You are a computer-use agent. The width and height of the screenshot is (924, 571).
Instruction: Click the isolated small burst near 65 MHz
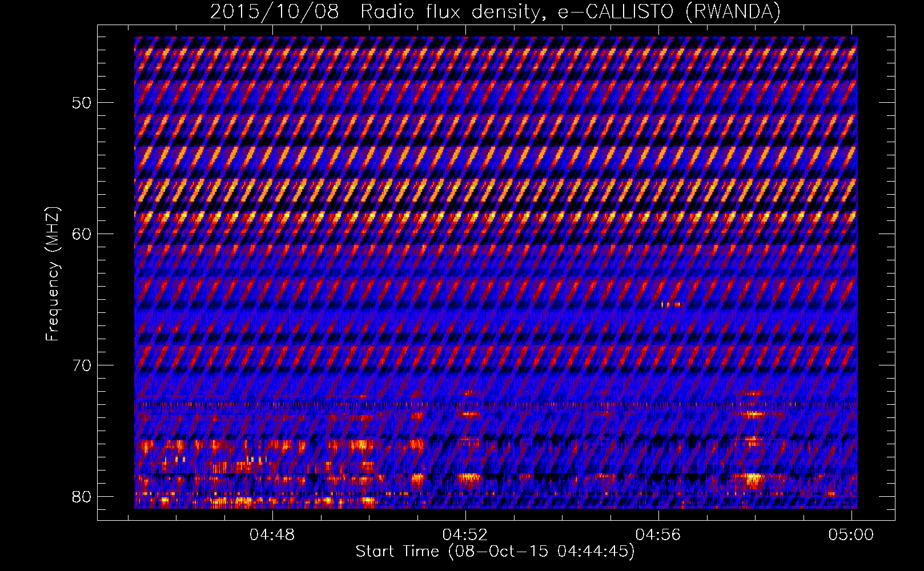click(672, 304)
